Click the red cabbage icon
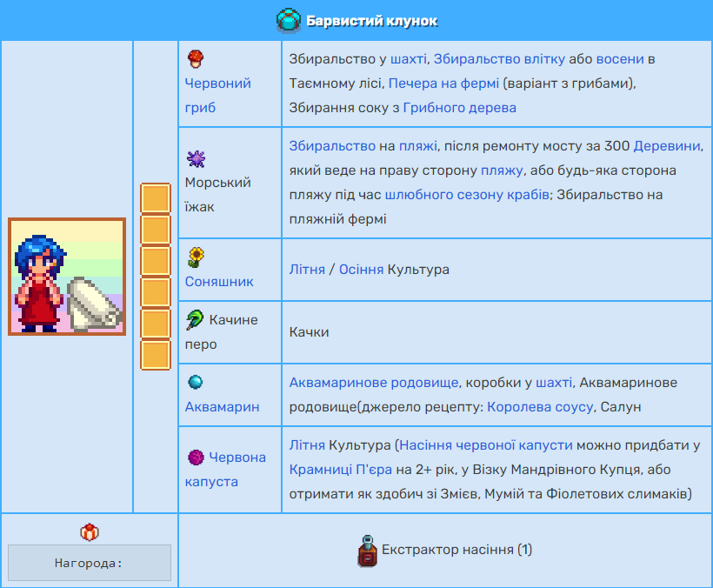Screen dimensions: 713x588 (196, 457)
